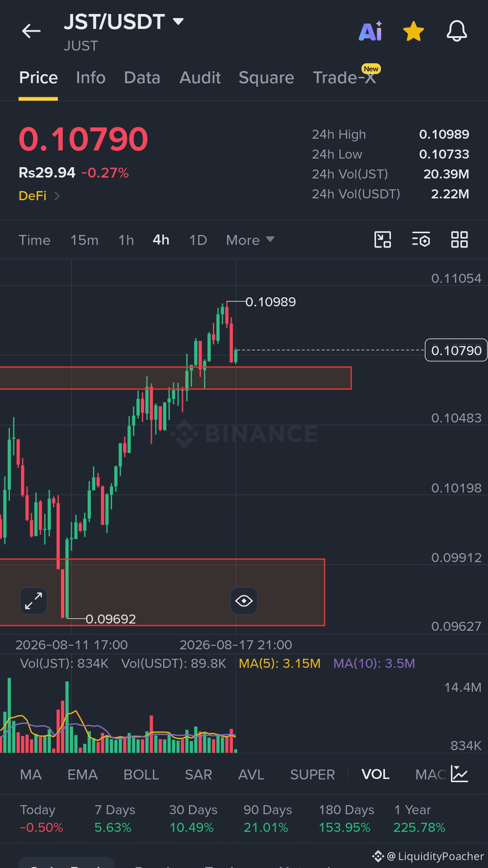The height and width of the screenshot is (868, 488).
Task: Click the 2026-08-17 21:00 time label
Action: click(x=236, y=645)
